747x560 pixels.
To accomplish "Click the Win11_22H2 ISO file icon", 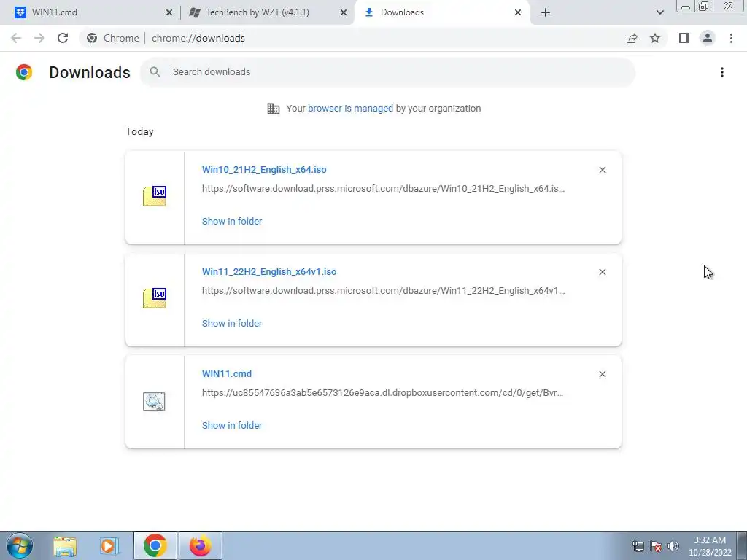I will [x=155, y=298].
